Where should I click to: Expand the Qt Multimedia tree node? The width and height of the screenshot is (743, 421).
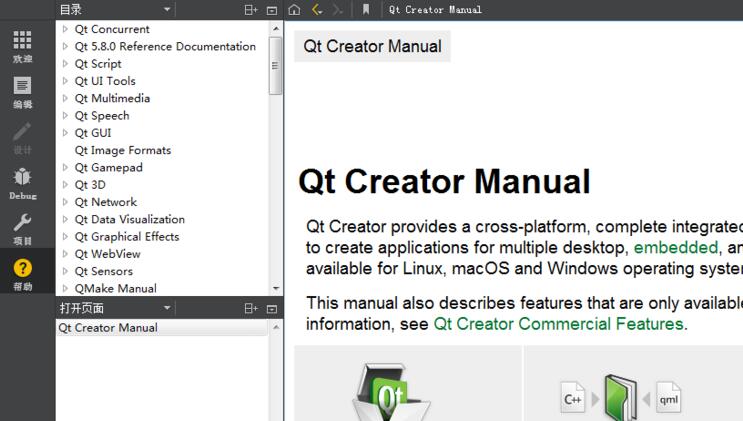point(65,98)
